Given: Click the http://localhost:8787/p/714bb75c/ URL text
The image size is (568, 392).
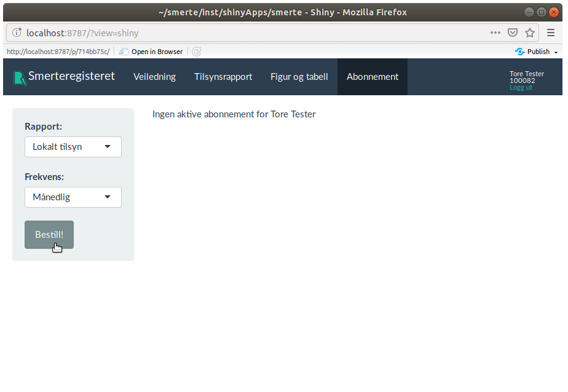Looking at the screenshot, I should [x=58, y=52].
